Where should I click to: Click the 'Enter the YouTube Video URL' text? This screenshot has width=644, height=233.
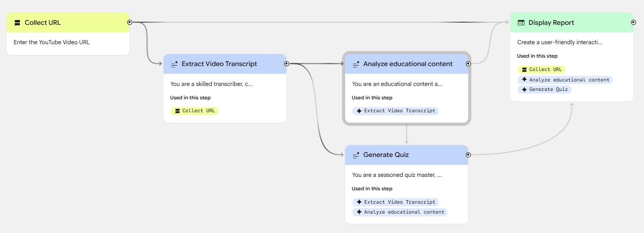tap(52, 42)
